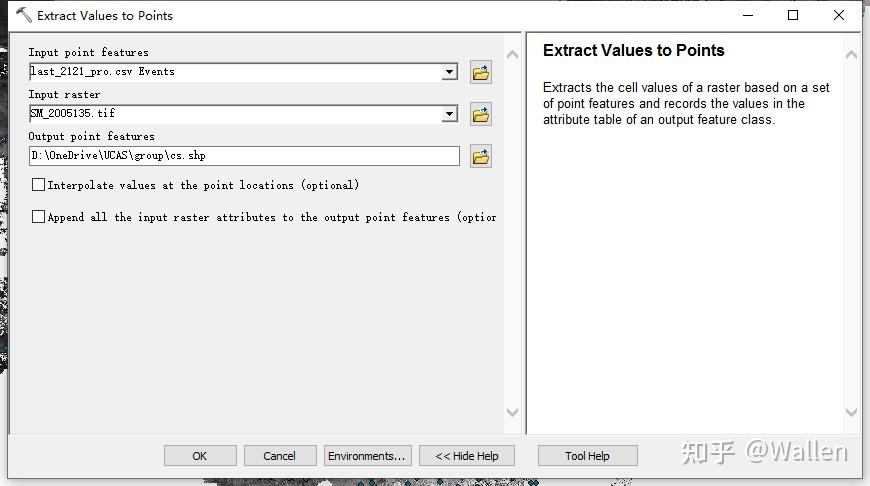
Task: Browse for input point features folder icon
Action: click(x=481, y=72)
